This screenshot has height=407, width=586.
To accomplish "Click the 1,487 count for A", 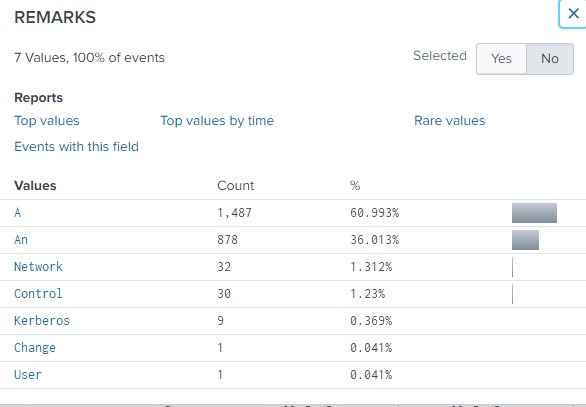I will 234,213.
